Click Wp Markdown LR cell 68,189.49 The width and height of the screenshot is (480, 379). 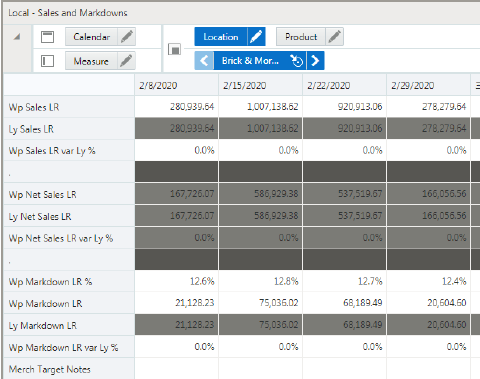345,303
